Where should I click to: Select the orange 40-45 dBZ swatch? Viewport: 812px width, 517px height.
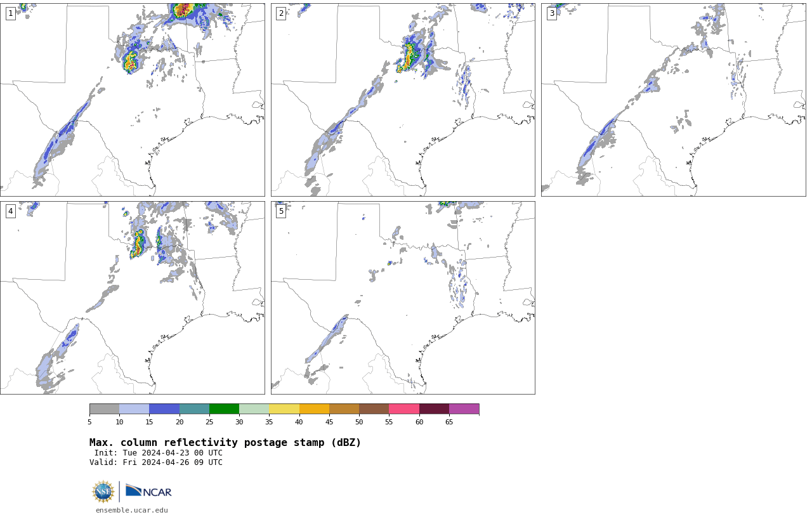(x=314, y=409)
